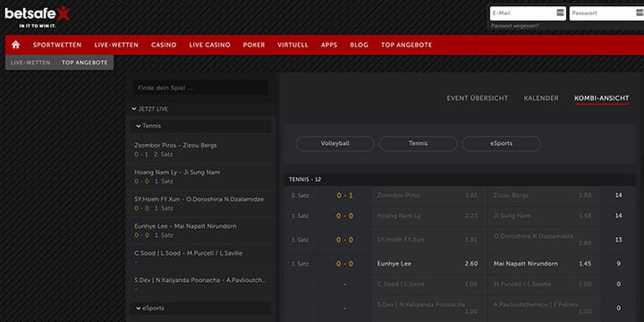Filter by the eSports pill button
644x322 pixels.
[x=501, y=144]
